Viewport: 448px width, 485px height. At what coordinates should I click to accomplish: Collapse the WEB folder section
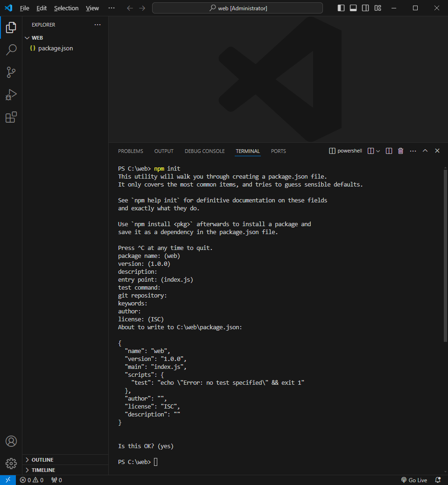(65, 38)
